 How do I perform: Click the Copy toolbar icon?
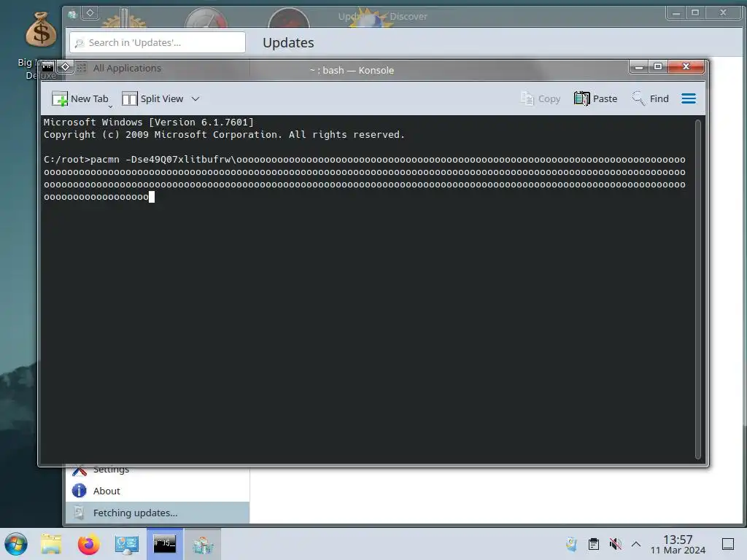527,98
